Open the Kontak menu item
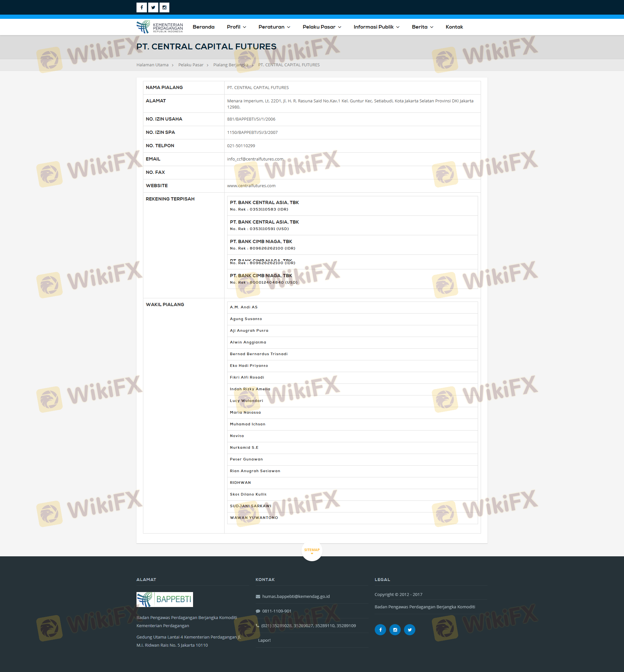This screenshot has height=672, width=624. click(x=454, y=27)
